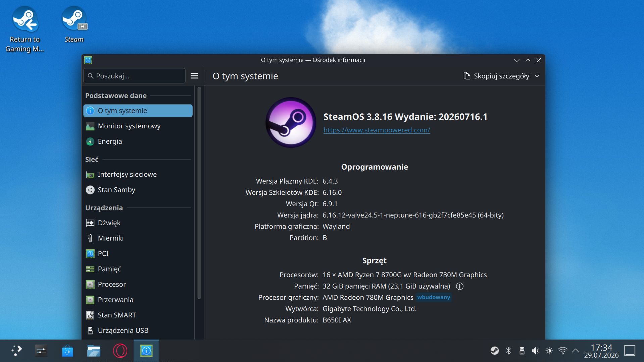Click the Mierniki thermometer icon
The height and width of the screenshot is (362, 644).
click(x=90, y=238)
